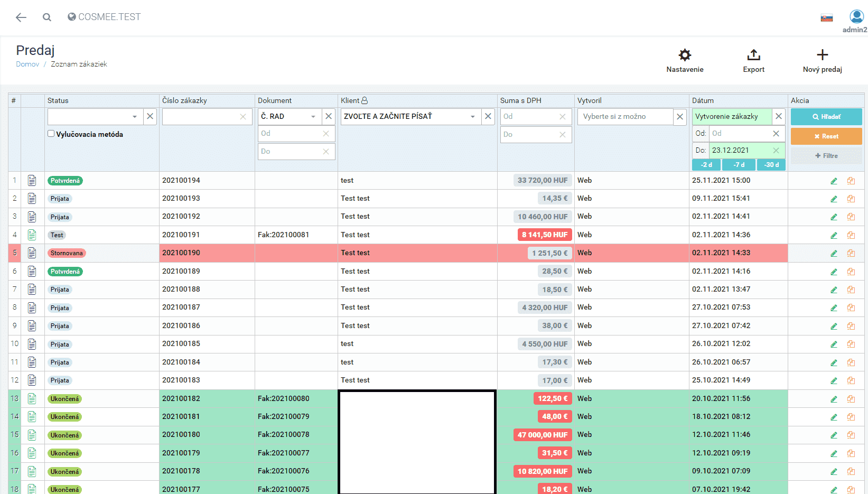Screen dimensions: 868x494
Task: Expand the Status filter dropdown
Action: (x=135, y=117)
